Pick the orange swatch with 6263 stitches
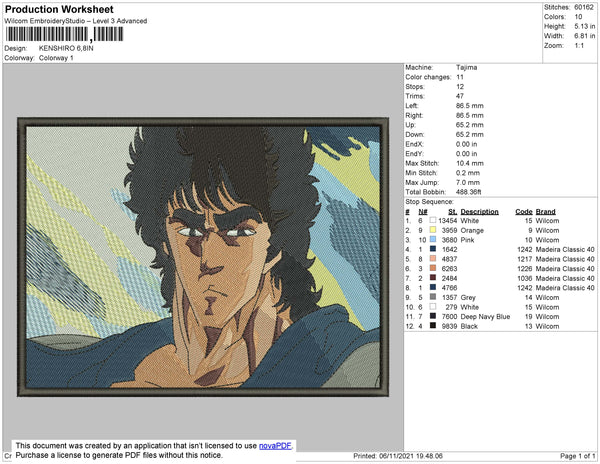This screenshot has width=600, height=464. pos(433,269)
